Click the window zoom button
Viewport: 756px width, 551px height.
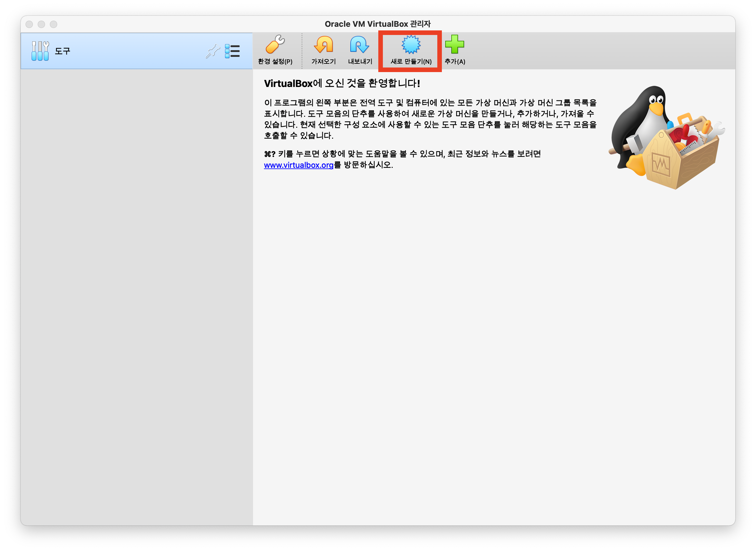54,24
